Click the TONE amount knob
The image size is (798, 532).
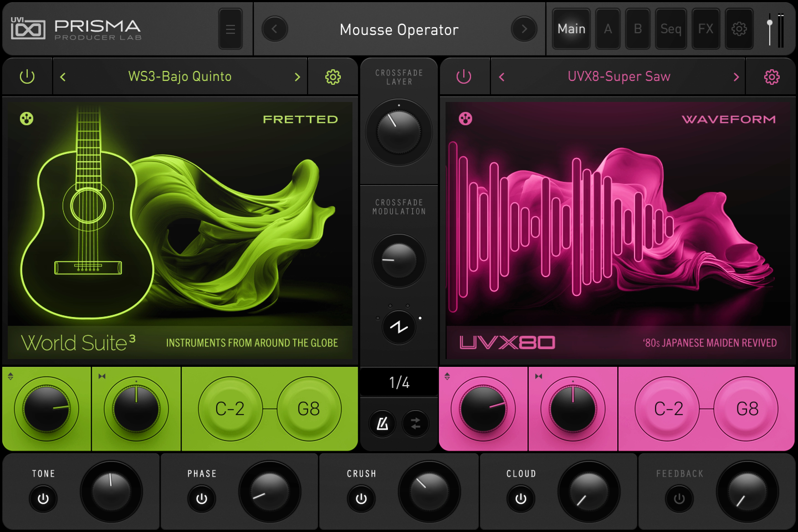pos(111,491)
